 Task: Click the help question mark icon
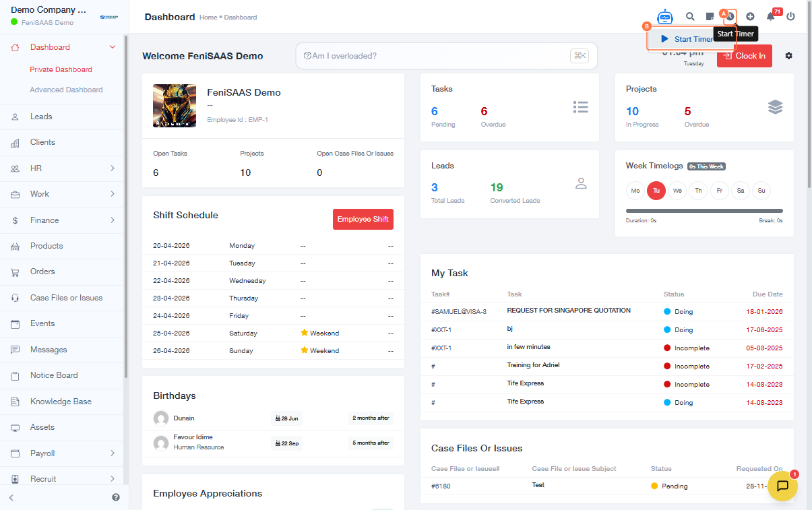click(116, 497)
